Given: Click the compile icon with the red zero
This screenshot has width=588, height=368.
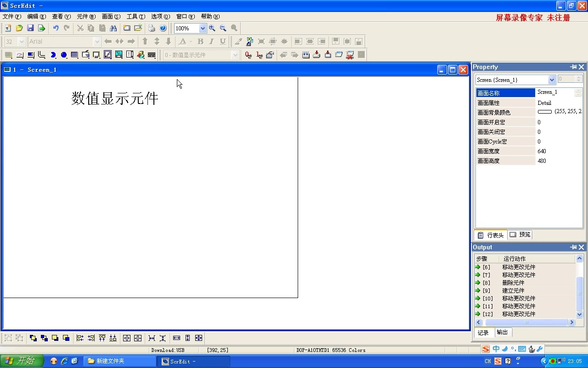Looking at the screenshot, I should pos(248,55).
